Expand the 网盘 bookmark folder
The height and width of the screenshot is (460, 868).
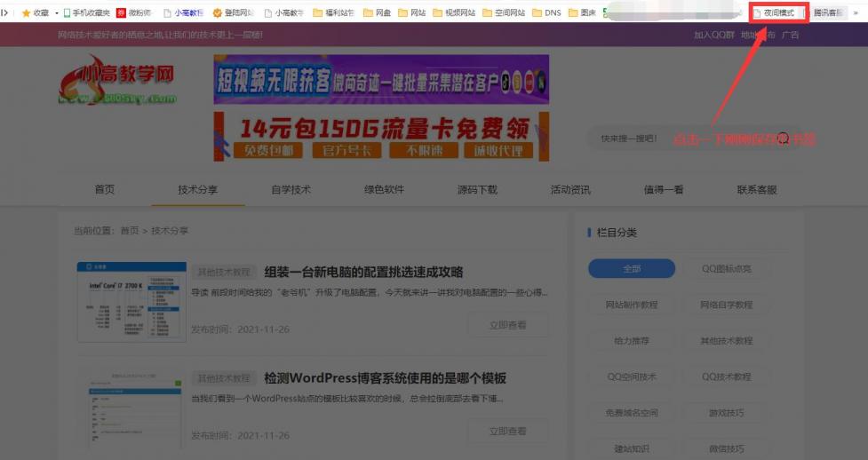click(377, 12)
